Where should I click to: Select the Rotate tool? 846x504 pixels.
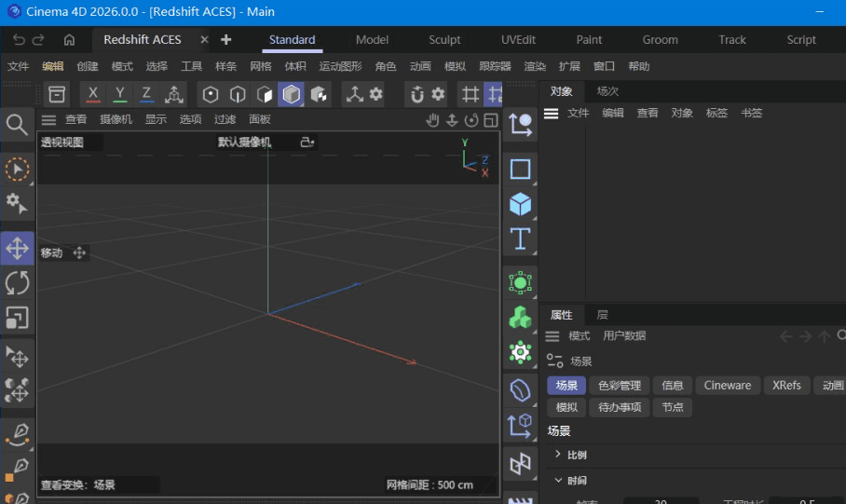(17, 282)
